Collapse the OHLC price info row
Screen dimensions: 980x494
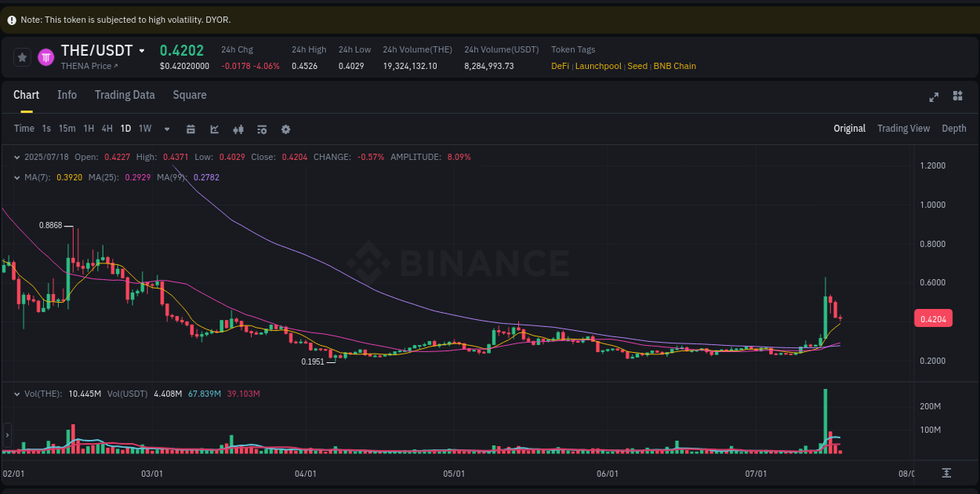(x=16, y=157)
